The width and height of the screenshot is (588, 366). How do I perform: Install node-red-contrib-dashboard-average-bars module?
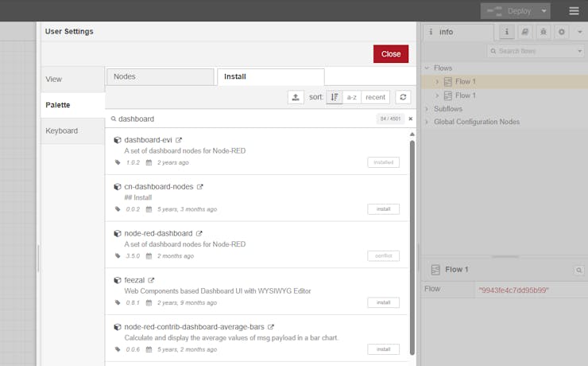383,349
